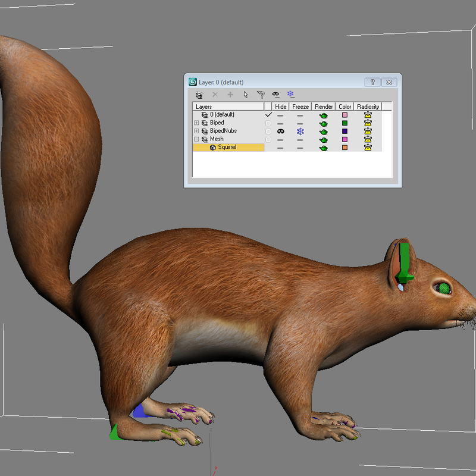The height and width of the screenshot is (476, 476).
Task: Collapse the Mesh layer tree
Action: 195,137
